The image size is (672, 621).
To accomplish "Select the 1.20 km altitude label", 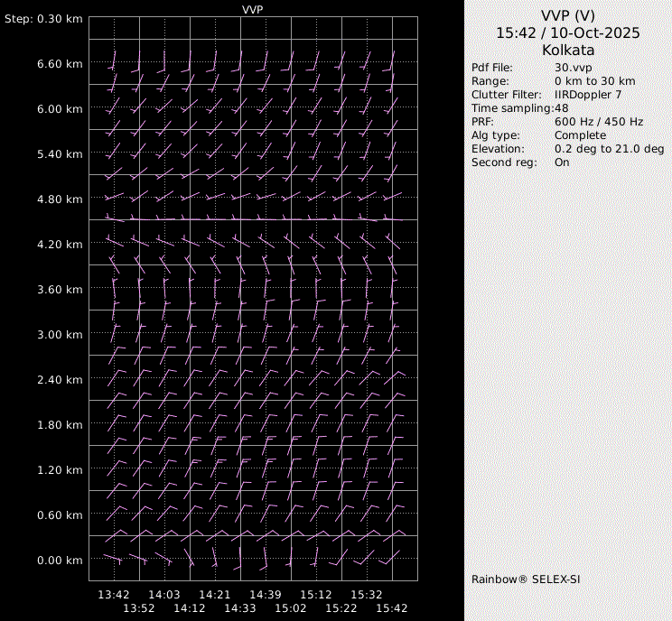I will (60, 470).
